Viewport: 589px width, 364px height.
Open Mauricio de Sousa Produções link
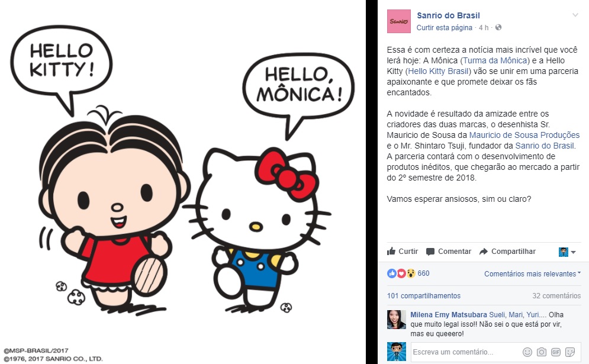pos(524,135)
